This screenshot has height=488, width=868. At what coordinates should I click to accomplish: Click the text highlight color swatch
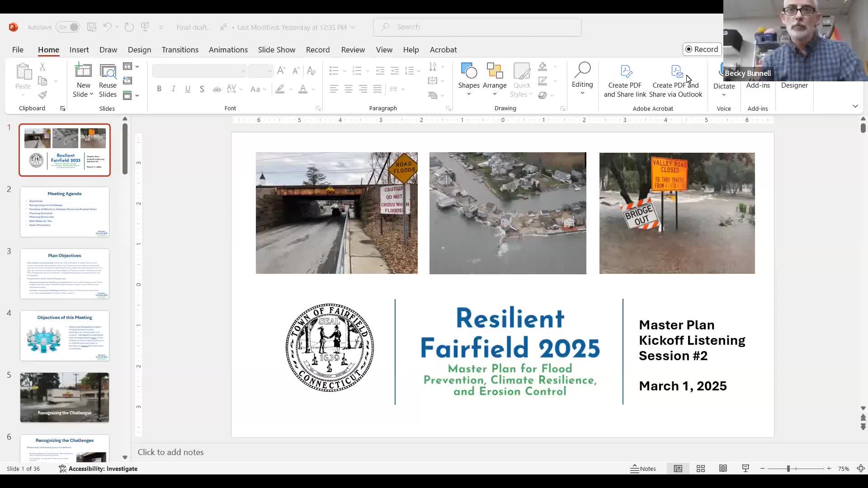[x=280, y=89]
